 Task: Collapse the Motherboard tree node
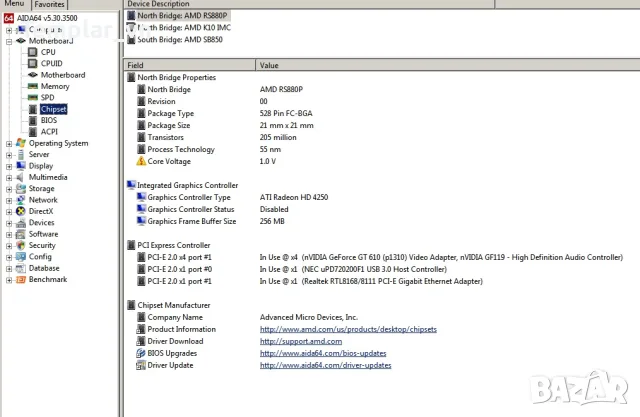point(9,41)
